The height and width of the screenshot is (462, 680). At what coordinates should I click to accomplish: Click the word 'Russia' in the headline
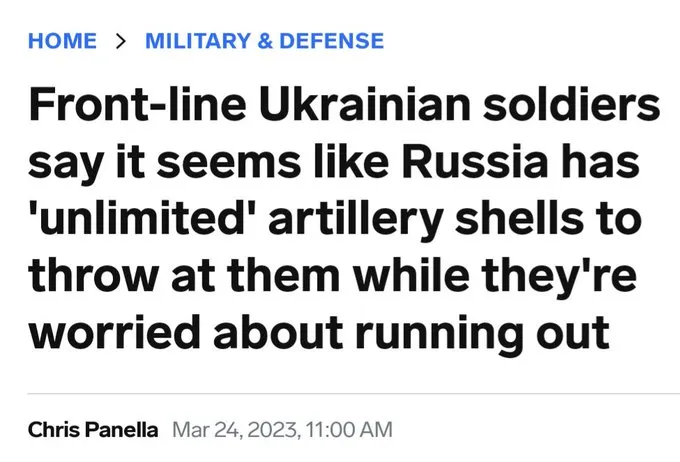tap(462, 163)
